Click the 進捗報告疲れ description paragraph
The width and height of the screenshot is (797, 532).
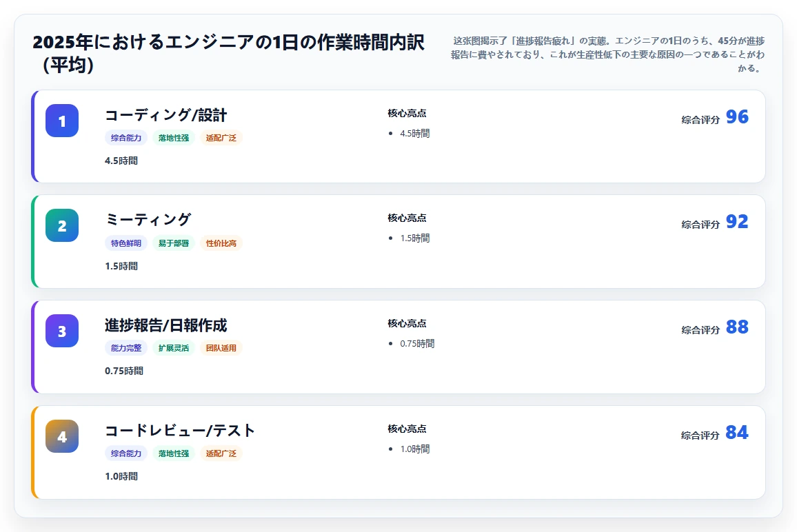[607, 54]
